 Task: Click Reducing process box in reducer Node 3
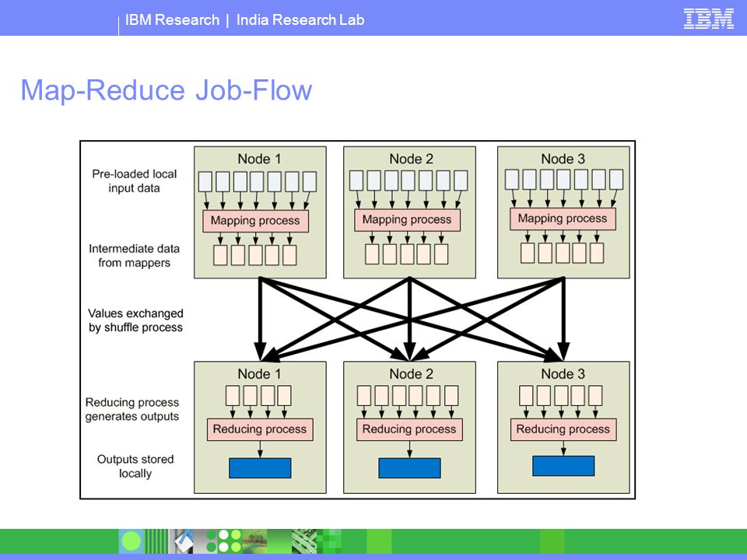point(563,429)
